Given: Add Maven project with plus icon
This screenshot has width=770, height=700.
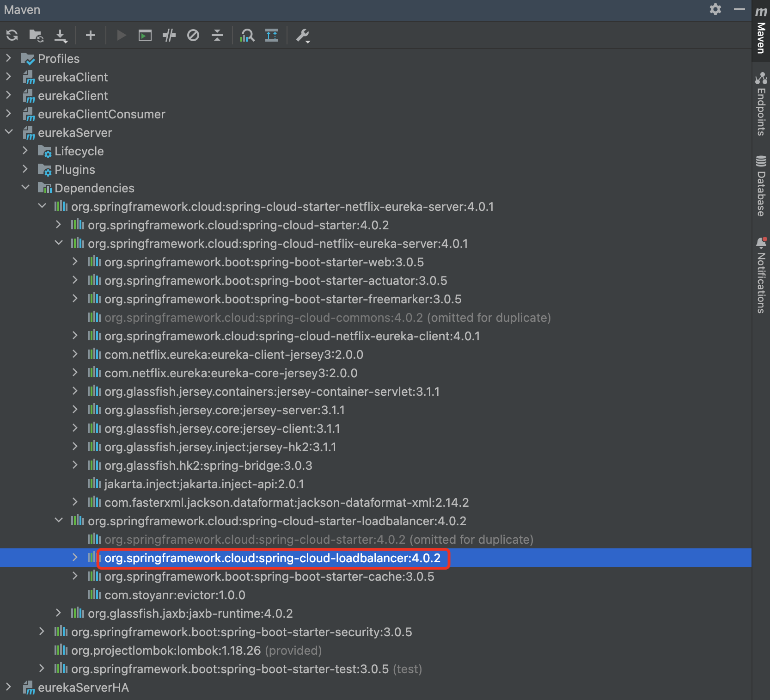Looking at the screenshot, I should click(91, 35).
